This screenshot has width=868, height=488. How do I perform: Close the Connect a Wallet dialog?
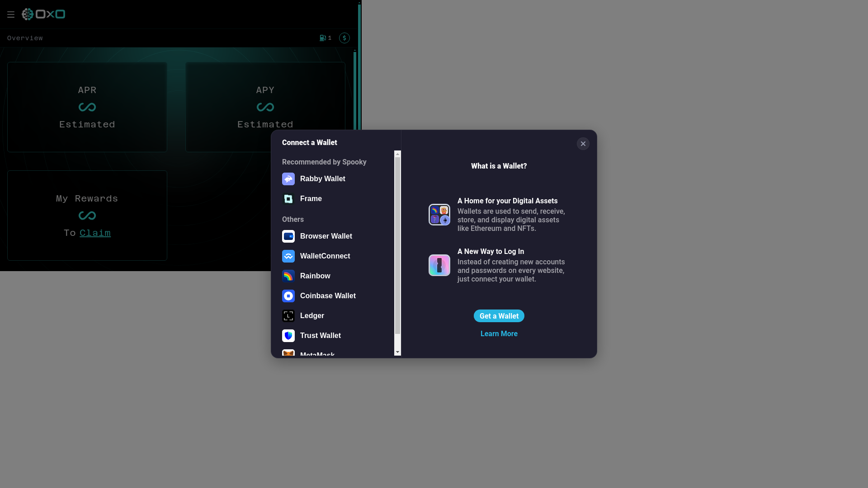[x=583, y=144]
